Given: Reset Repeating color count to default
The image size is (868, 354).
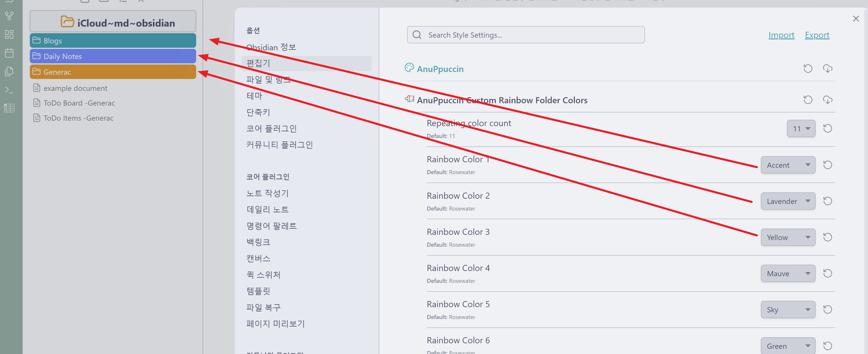Looking at the screenshot, I should click(x=827, y=128).
